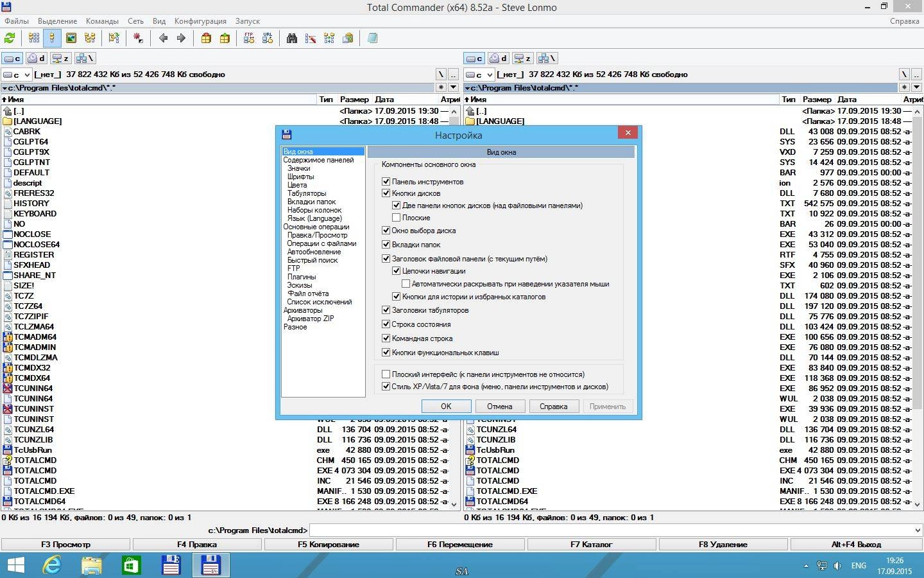Launch the Multi-Rename tool icon
This screenshot has width=924, height=578.
[311, 38]
